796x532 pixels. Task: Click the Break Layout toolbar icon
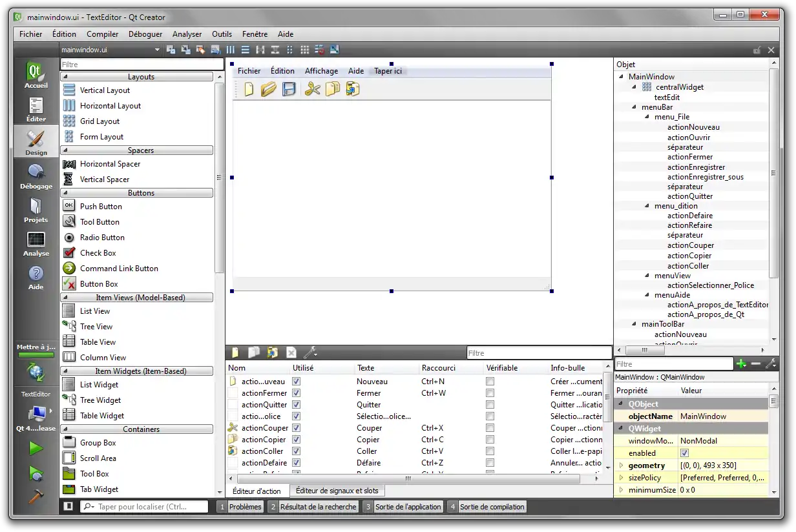pyautogui.click(x=320, y=49)
